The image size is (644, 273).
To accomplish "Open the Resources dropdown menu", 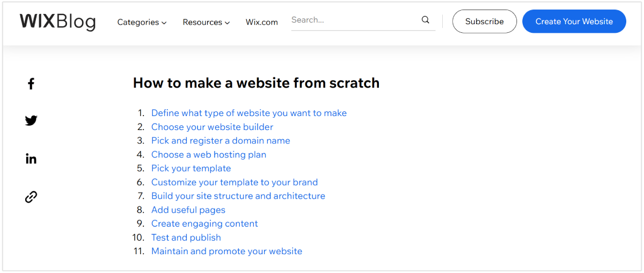I will pyautogui.click(x=206, y=22).
